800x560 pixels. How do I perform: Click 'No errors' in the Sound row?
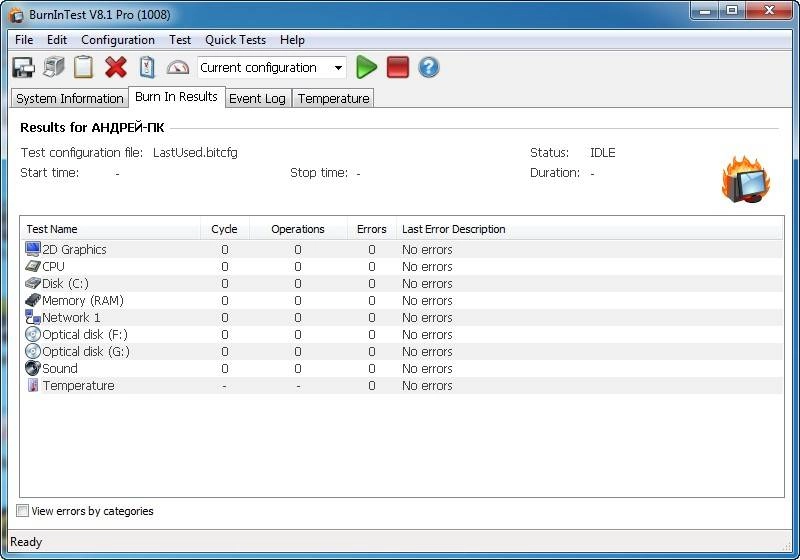coord(427,369)
